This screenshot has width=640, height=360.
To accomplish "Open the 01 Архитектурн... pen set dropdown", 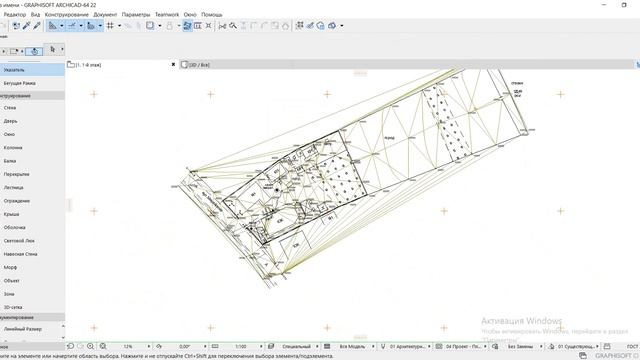I will coord(409,347).
